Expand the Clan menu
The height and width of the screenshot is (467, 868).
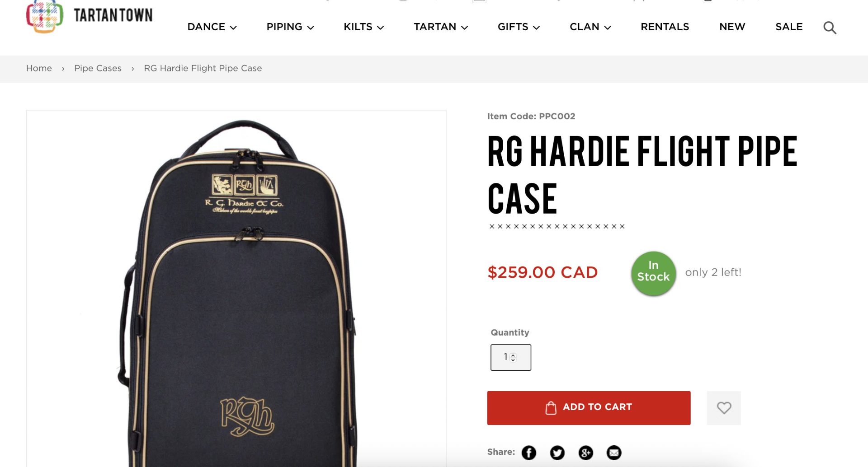[590, 27]
